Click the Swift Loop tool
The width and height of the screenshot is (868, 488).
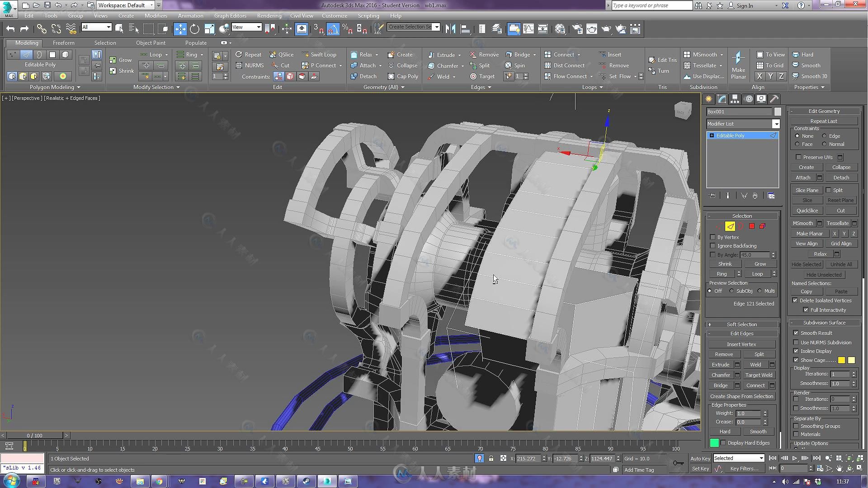pos(319,55)
